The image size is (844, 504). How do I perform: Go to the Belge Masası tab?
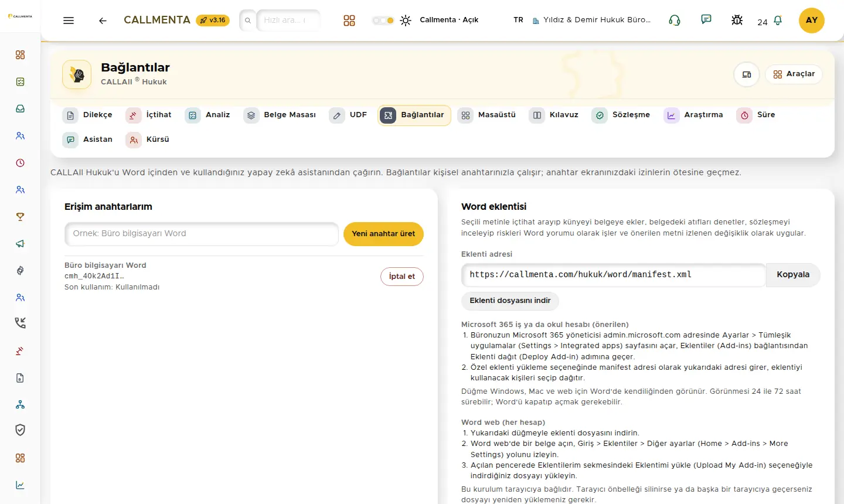click(280, 115)
